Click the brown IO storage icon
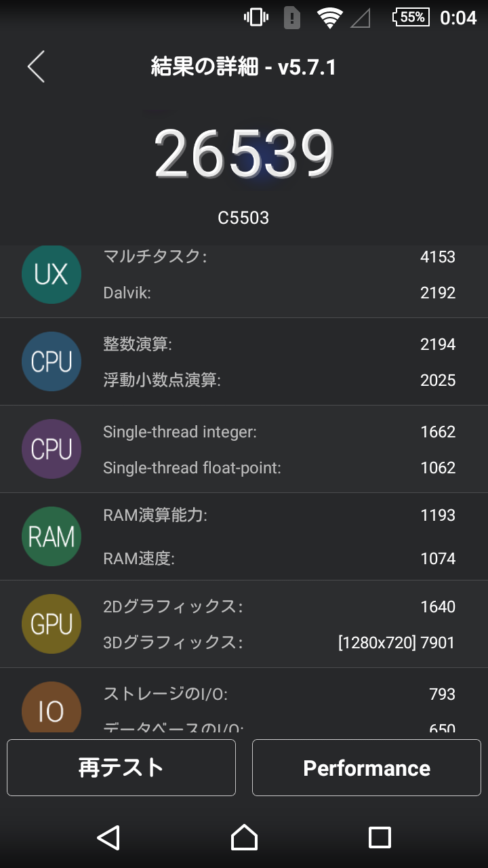This screenshot has width=488, height=868. point(51,711)
